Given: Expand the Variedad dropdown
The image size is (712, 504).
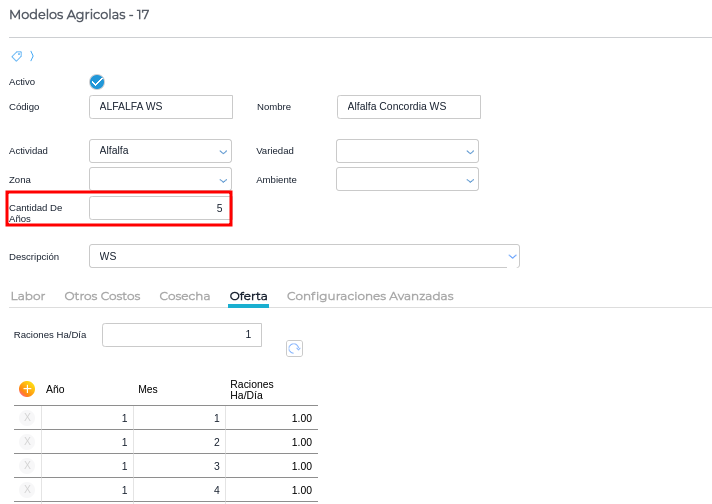Looking at the screenshot, I should (407, 151).
